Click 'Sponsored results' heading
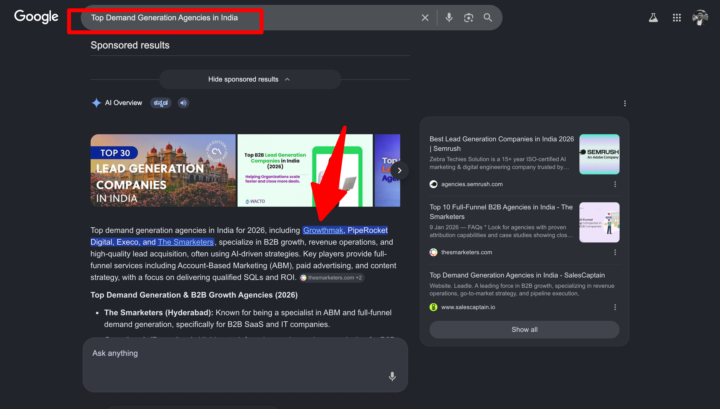The height and width of the screenshot is (409, 720). (130, 45)
